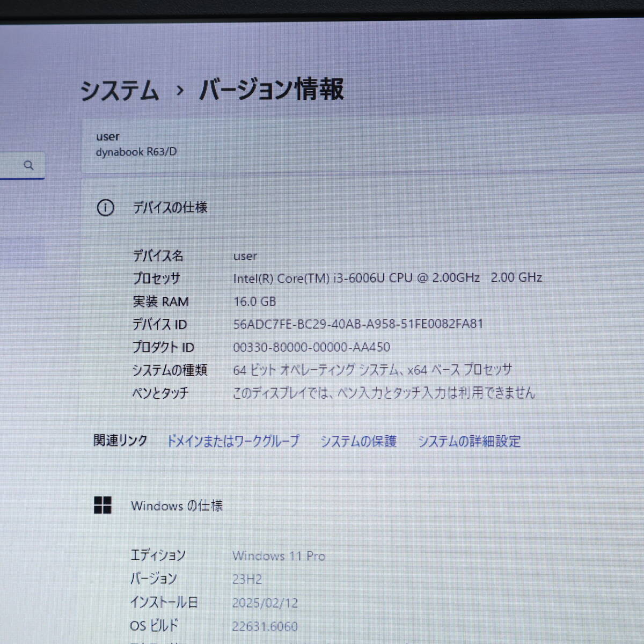This screenshot has height=644, width=644.
Task: Click the Windows logo icon beside Windows の仕様
Action: (103, 505)
